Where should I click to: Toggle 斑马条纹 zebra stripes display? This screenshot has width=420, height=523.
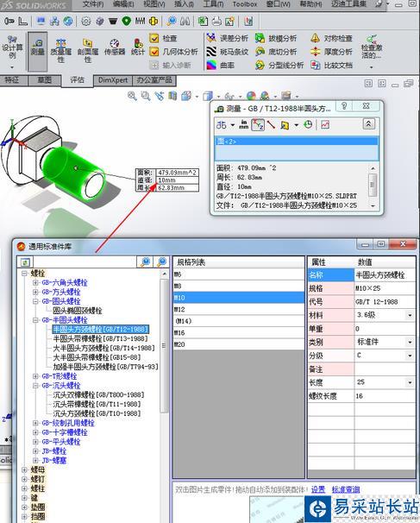point(228,52)
